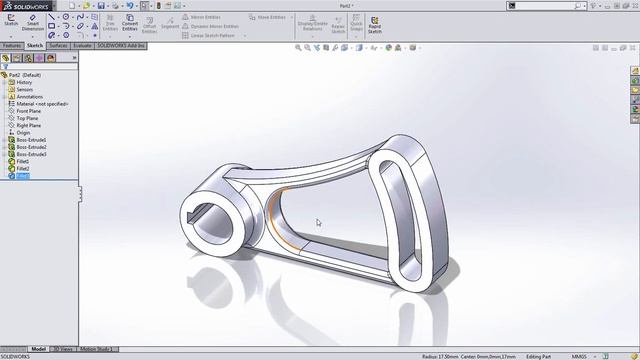This screenshot has height=360, width=640.
Task: Switch to the Features tab
Action: (x=12, y=46)
